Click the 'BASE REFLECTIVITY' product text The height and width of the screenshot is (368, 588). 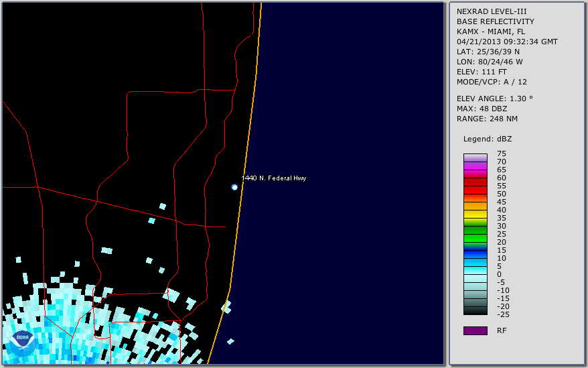[x=496, y=21]
